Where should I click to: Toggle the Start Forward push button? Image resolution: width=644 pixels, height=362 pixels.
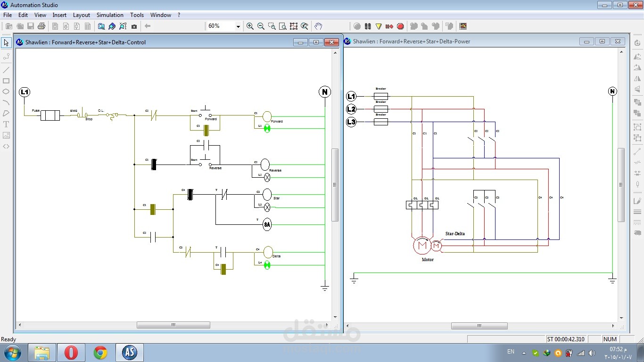[205, 113]
